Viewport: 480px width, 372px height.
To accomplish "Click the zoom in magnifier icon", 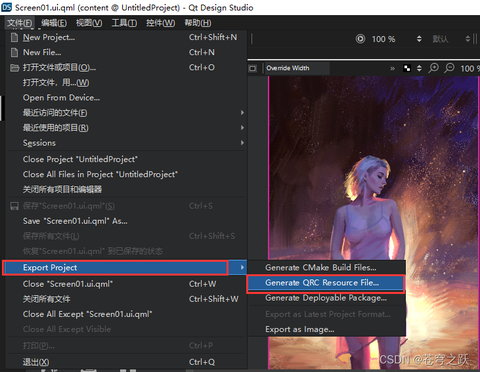I will 433,68.
